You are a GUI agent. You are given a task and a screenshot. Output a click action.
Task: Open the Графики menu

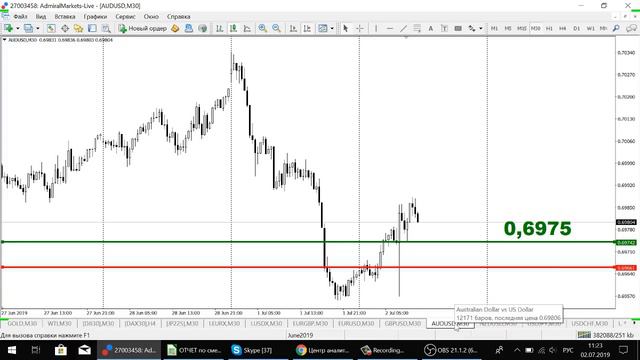point(95,17)
